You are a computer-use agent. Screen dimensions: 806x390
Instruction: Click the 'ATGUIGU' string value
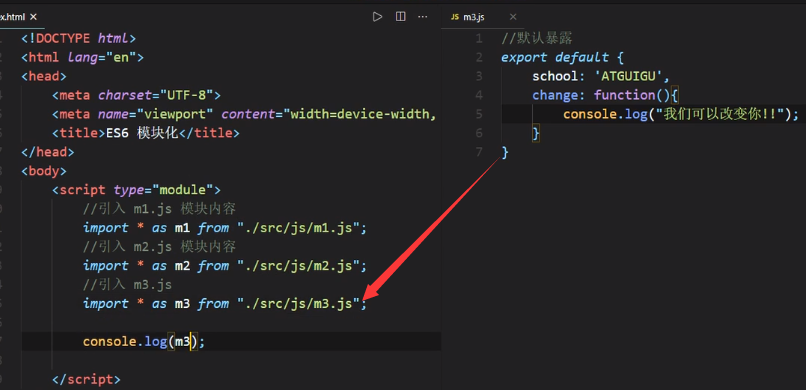pyautogui.click(x=629, y=76)
